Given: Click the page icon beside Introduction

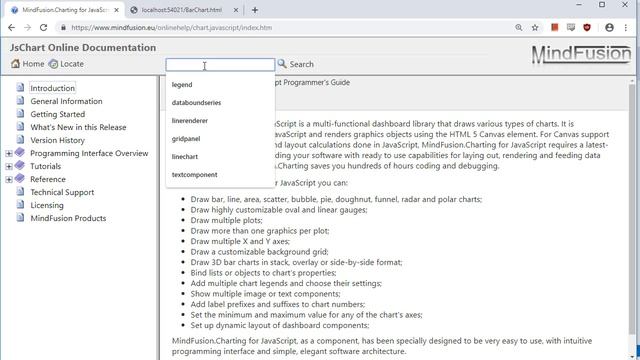Looking at the screenshot, I should [20, 87].
